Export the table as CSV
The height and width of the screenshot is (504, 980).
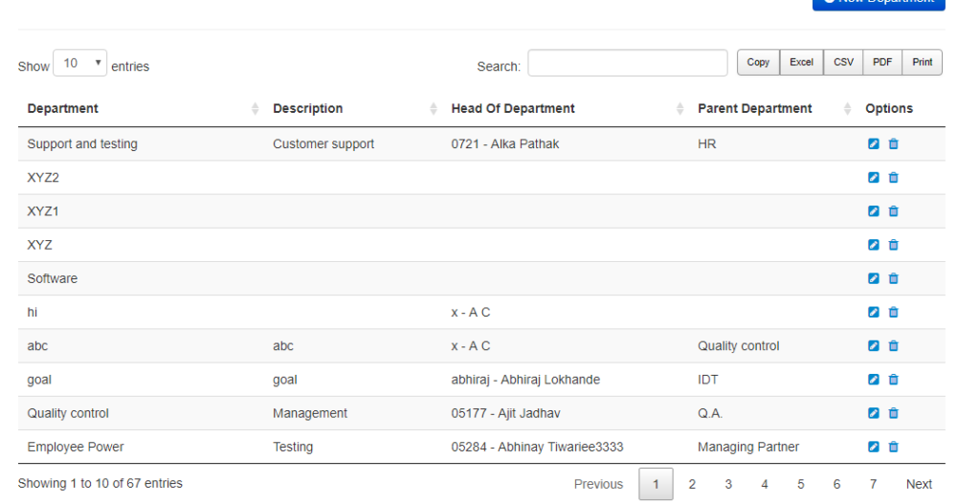[x=843, y=62]
